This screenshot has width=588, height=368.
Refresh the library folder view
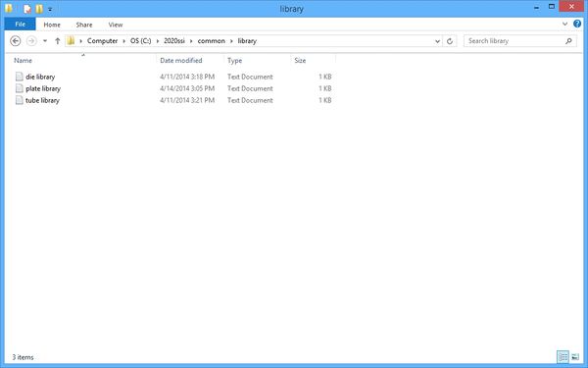tap(450, 41)
